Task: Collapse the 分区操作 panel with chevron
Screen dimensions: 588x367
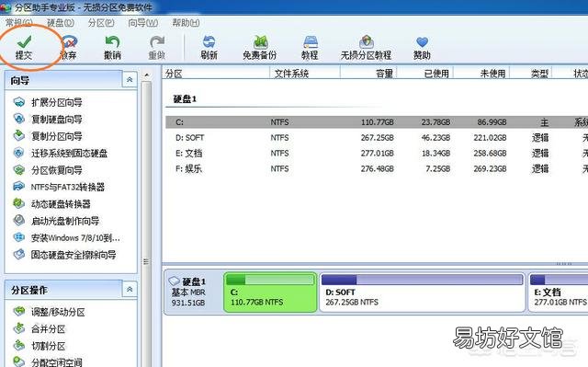Action: click(x=130, y=290)
